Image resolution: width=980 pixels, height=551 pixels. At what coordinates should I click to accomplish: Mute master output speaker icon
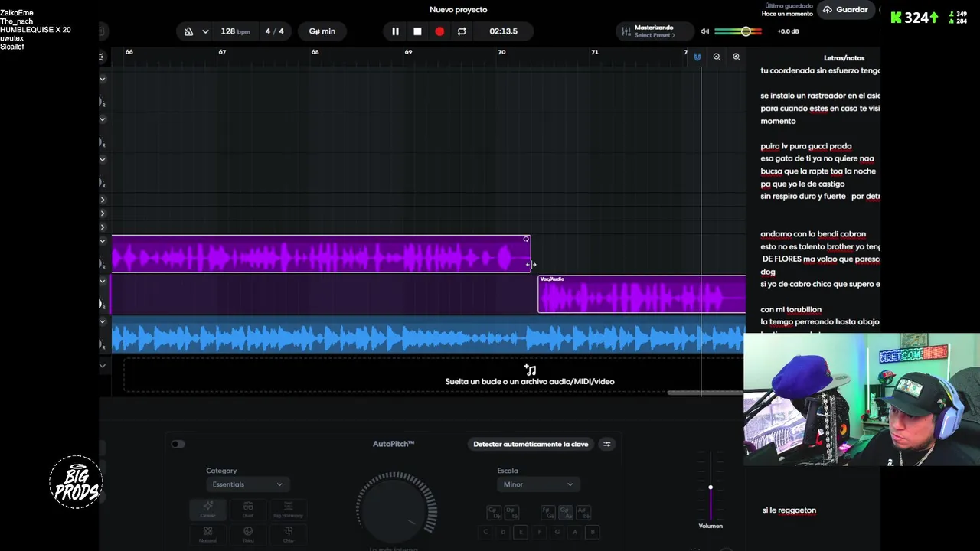click(x=704, y=31)
